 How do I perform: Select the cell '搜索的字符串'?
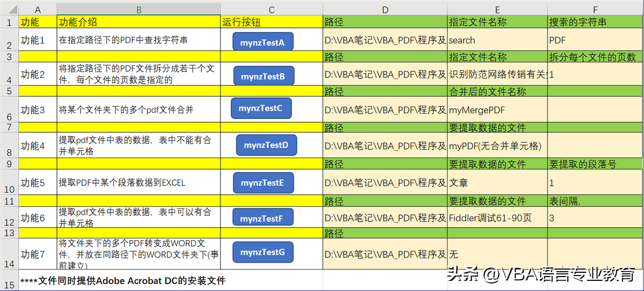click(595, 22)
